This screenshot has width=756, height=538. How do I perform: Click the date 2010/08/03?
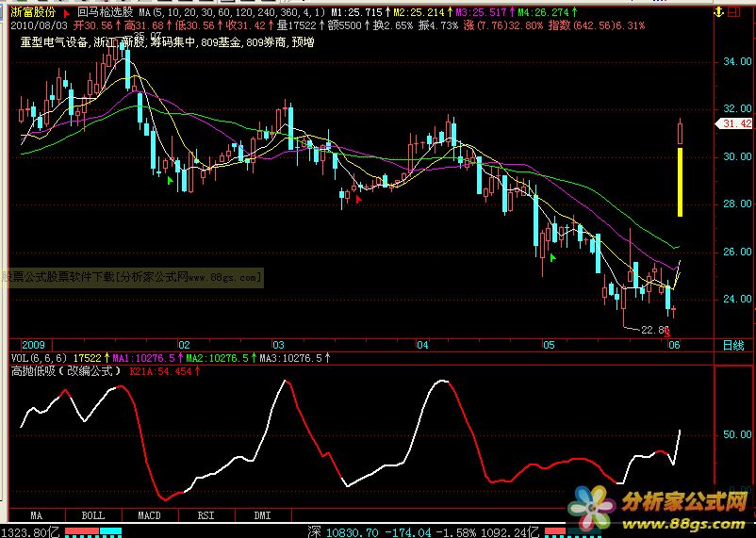tap(38, 25)
